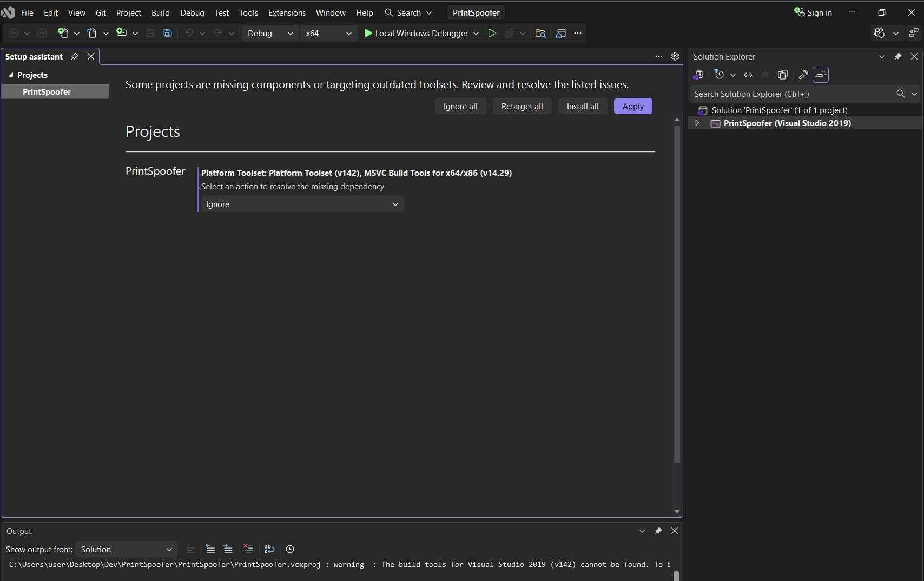Pin the Output window

pyautogui.click(x=658, y=531)
